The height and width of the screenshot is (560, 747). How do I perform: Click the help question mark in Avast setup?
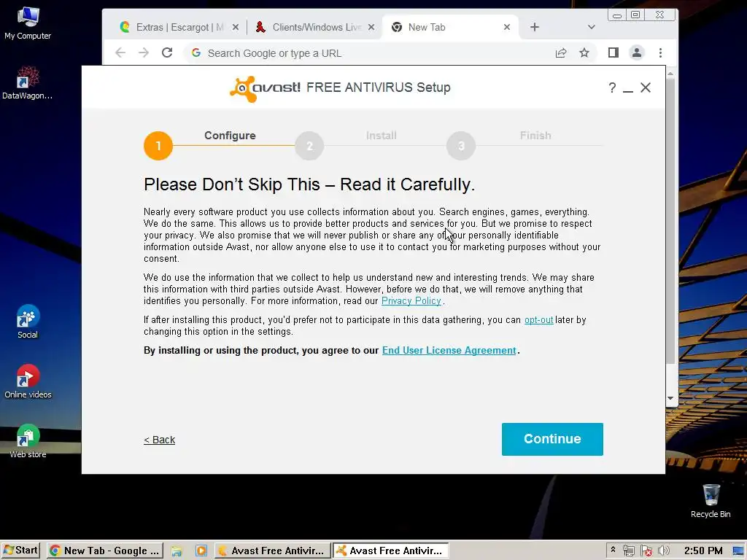[x=612, y=88]
